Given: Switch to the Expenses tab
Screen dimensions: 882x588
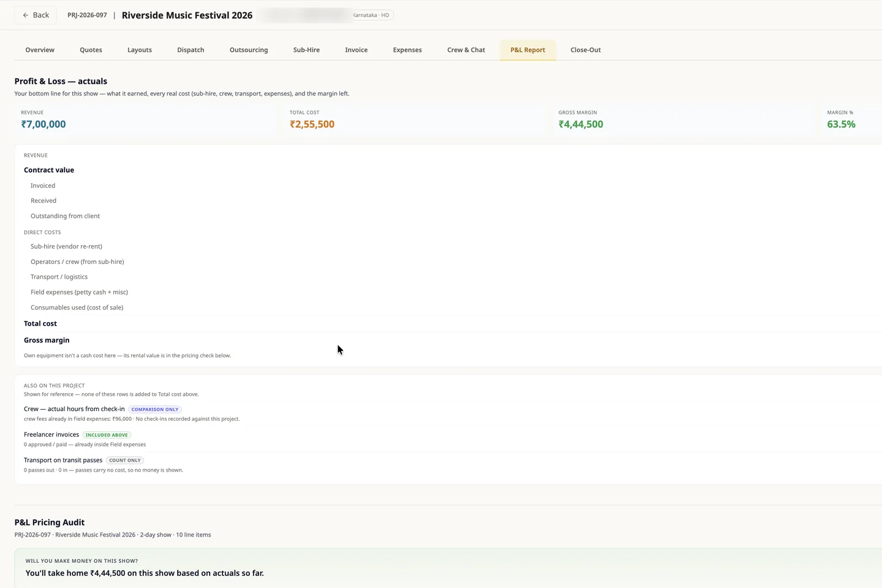Looking at the screenshot, I should [407, 50].
